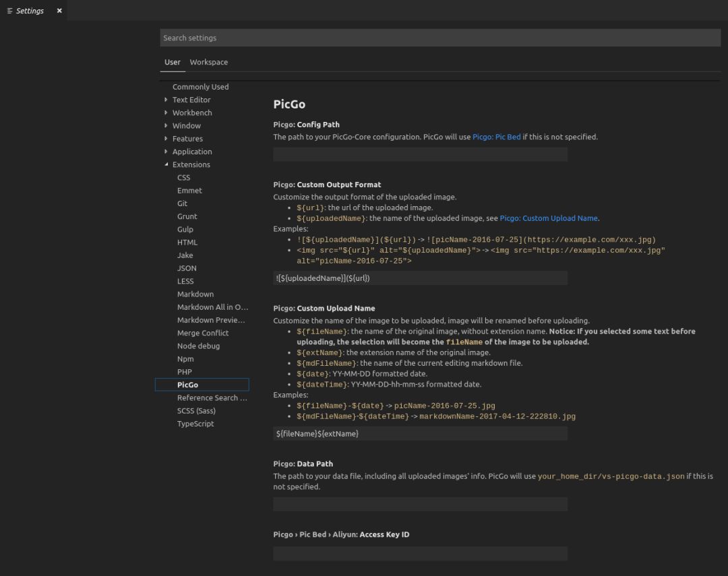Viewport: 728px width, 576px height.
Task: Open the Picgo: Pic Bed link
Action: coord(496,137)
